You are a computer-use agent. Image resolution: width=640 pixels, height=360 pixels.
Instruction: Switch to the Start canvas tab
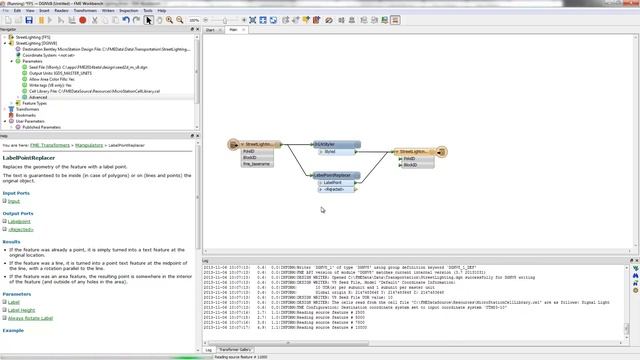(213, 30)
